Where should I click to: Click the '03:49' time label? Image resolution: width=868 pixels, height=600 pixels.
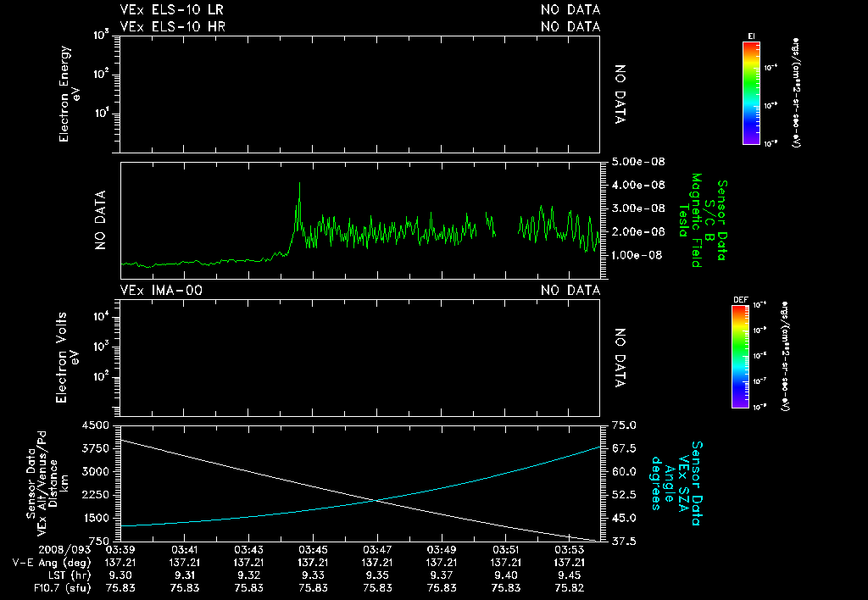click(441, 550)
